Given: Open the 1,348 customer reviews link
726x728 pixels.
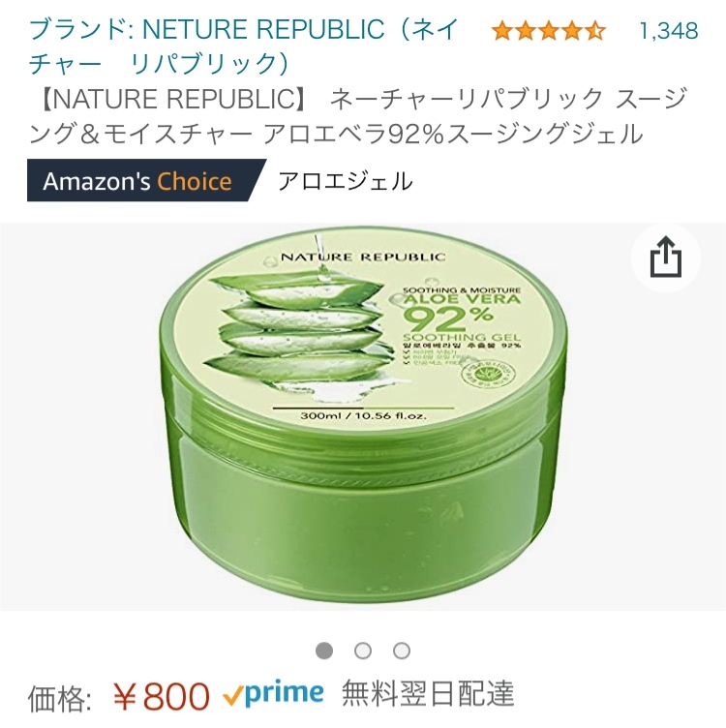Looking at the screenshot, I should 669,31.
